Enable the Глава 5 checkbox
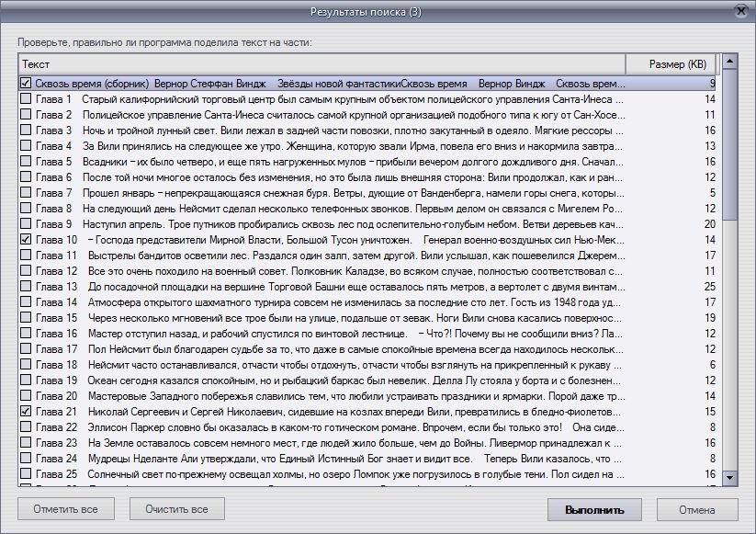 point(26,162)
